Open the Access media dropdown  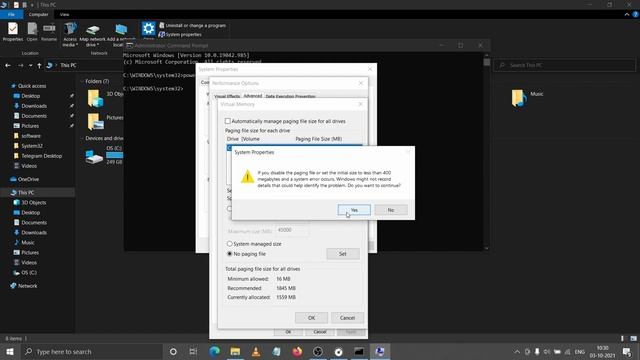(70, 34)
